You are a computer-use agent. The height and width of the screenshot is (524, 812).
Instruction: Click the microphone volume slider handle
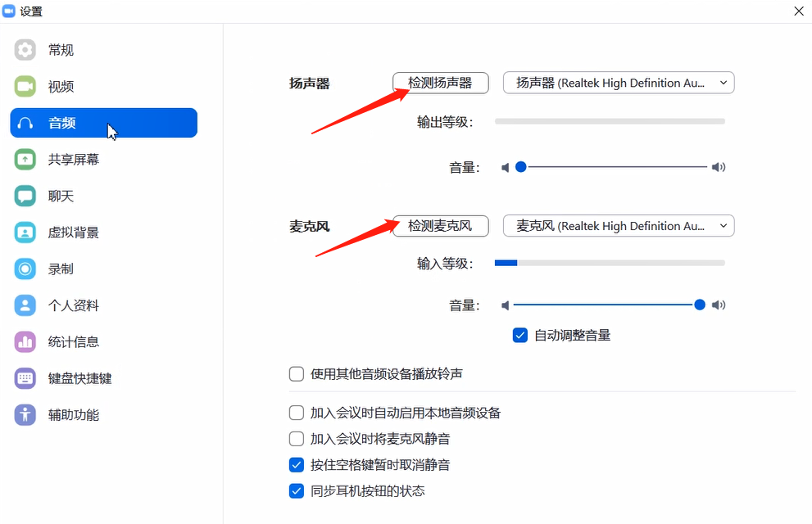point(700,305)
